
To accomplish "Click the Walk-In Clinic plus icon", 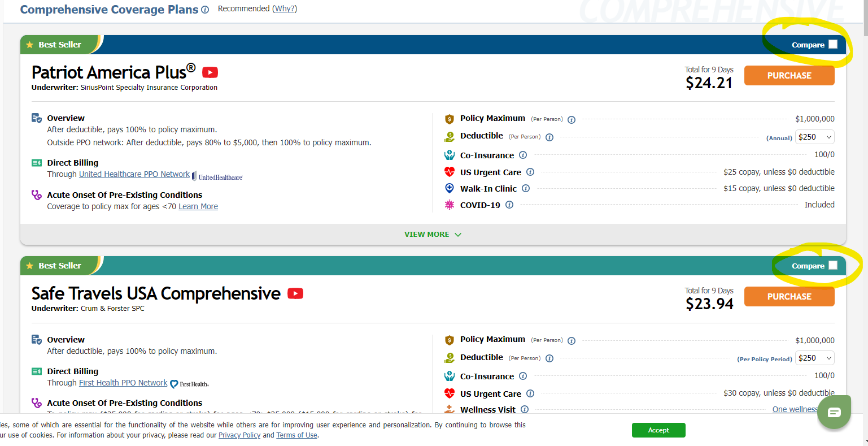I will pos(450,188).
